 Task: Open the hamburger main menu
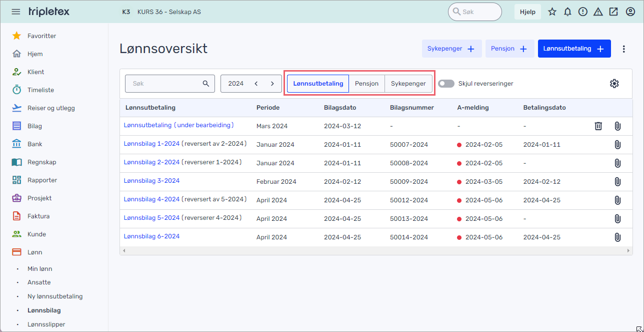[x=16, y=12]
